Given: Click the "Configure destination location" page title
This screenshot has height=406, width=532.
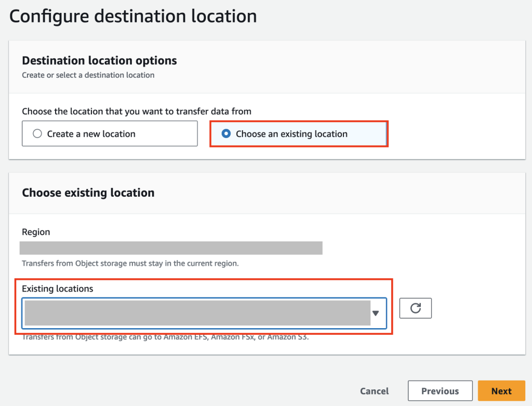Looking at the screenshot, I should (133, 16).
